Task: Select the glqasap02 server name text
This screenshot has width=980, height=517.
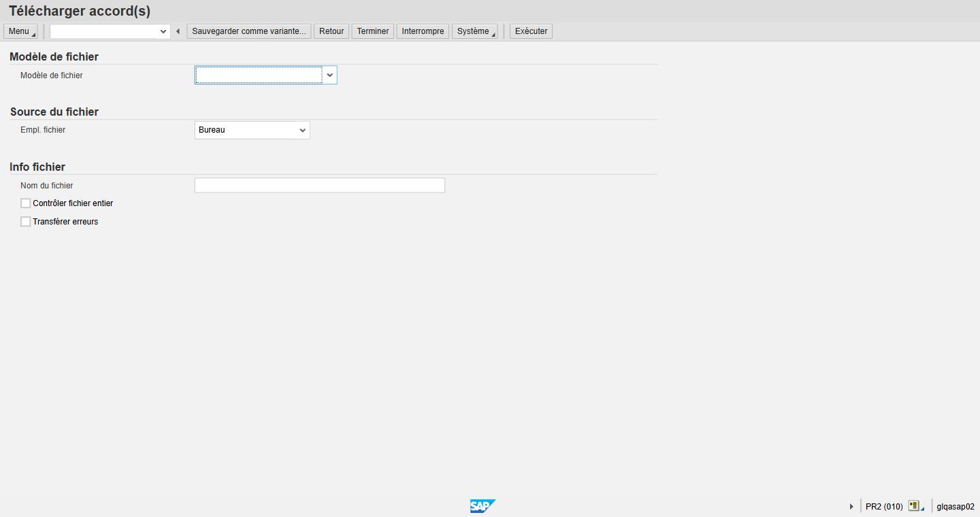Action: [955, 507]
